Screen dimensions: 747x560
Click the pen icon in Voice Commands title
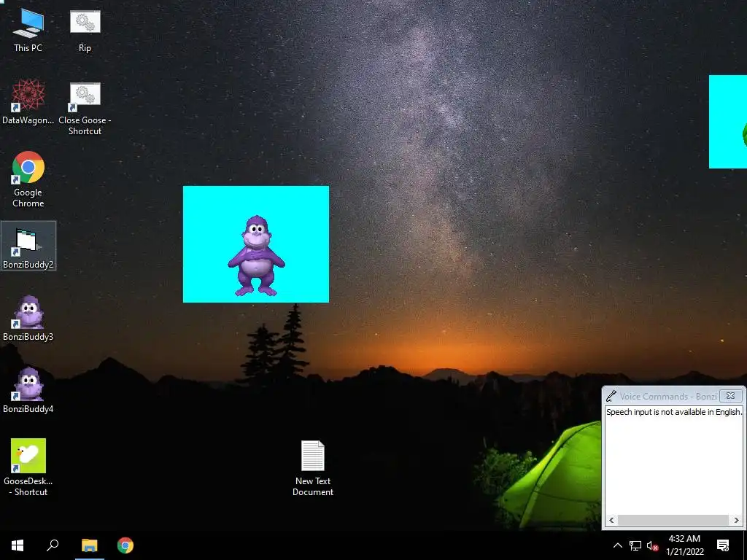coord(611,396)
